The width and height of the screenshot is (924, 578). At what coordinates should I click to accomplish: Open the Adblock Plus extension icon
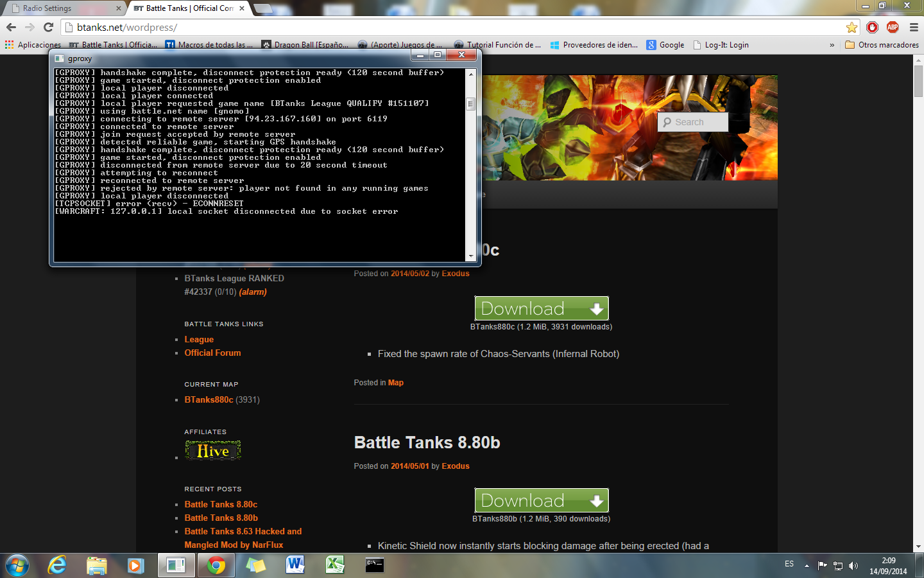point(893,27)
